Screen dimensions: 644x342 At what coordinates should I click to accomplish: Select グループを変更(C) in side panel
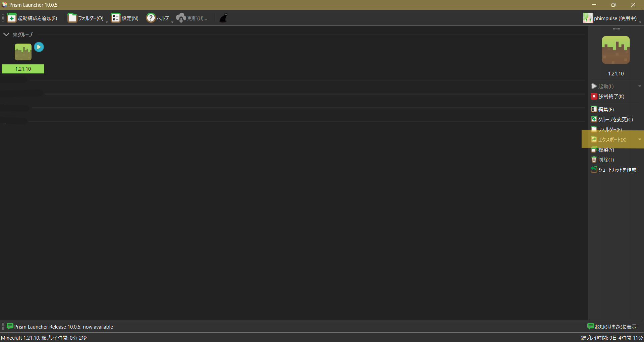615,119
